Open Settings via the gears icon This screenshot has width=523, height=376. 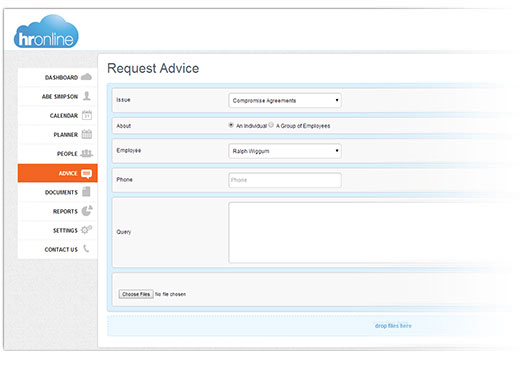pos(87,230)
